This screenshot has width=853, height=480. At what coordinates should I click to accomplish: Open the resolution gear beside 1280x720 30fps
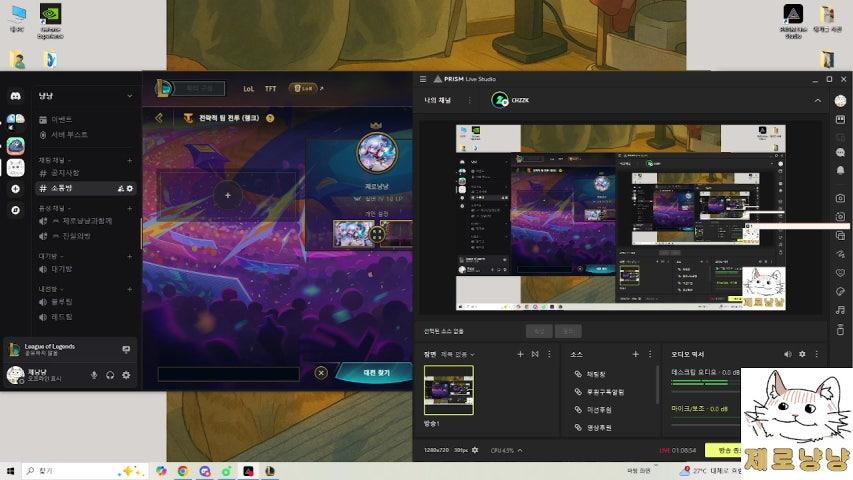[475, 450]
